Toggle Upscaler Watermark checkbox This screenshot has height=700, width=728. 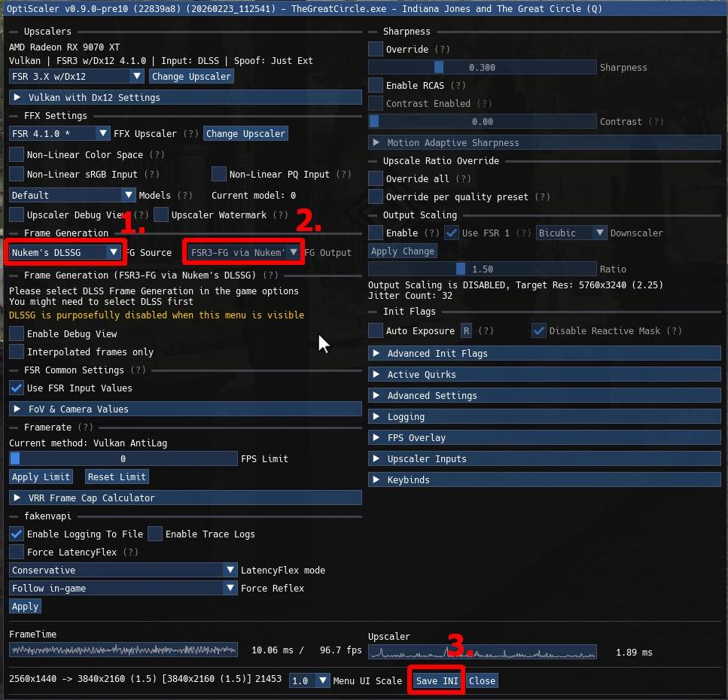[161, 215]
